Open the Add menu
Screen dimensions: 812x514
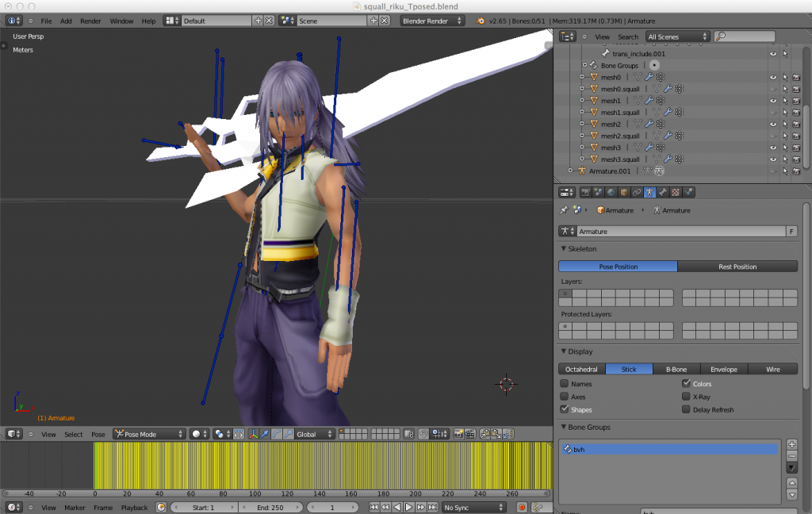(66, 21)
